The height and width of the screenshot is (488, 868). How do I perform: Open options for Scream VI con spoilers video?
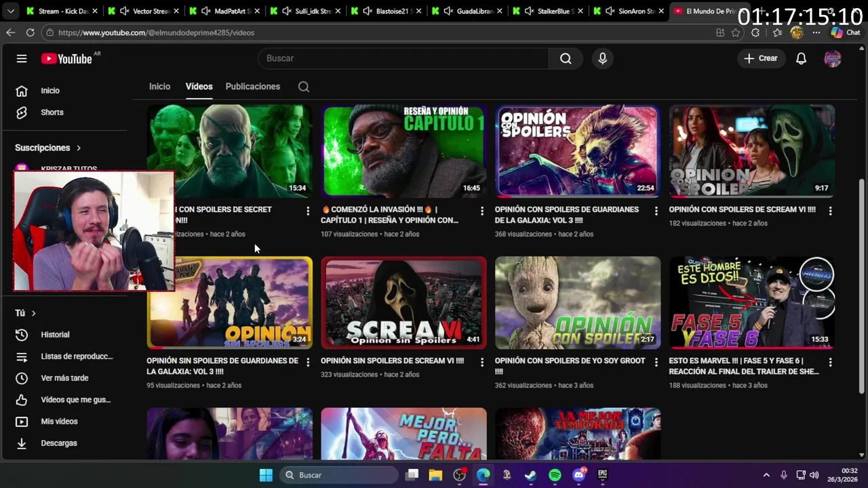[x=830, y=211]
